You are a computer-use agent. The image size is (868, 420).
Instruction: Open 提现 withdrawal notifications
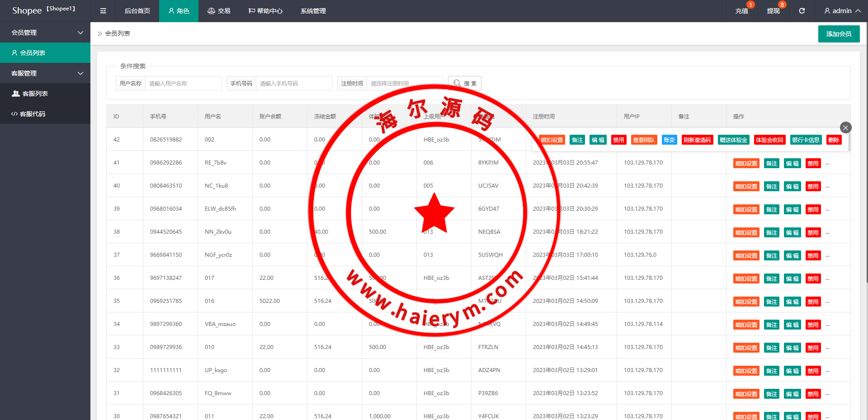click(773, 11)
